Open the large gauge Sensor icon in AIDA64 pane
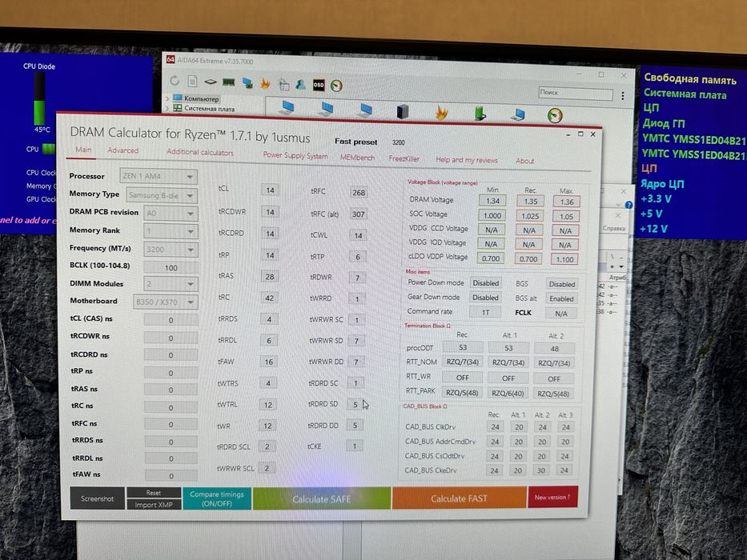The height and width of the screenshot is (560, 747). 555,115
